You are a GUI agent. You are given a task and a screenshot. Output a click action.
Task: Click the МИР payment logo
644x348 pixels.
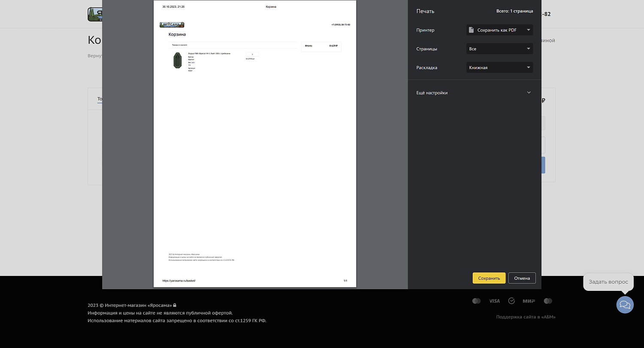click(529, 301)
